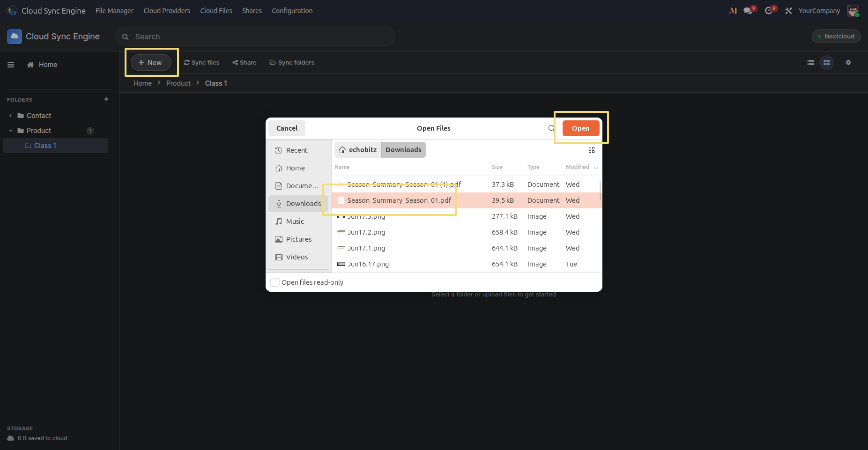Select file Jun17.2.png

point(467,232)
